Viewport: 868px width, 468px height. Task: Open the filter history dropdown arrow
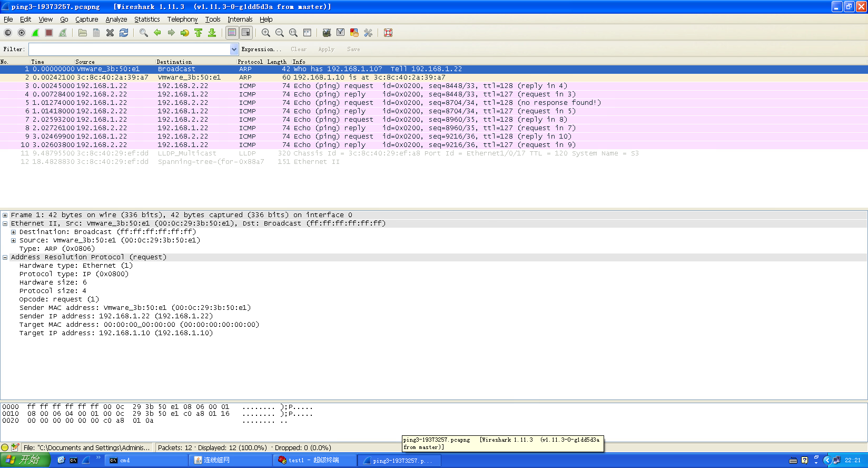[234, 49]
